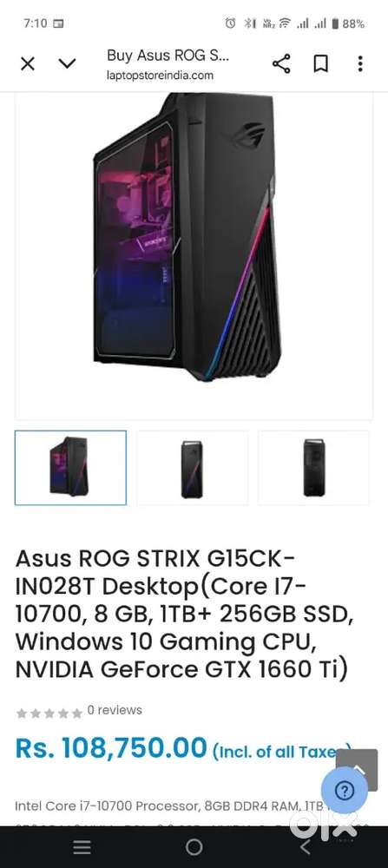Image resolution: width=388 pixels, height=868 pixels.
Task: Tap the share icon in top bar
Action: [281, 64]
